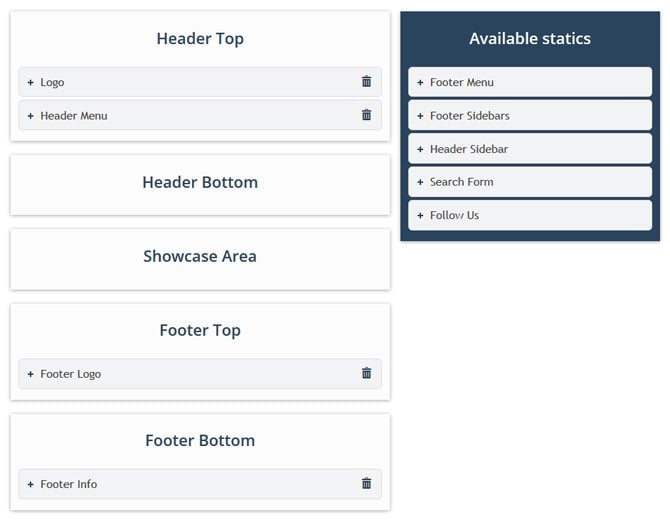Viewport: 670px width, 520px height.
Task: Click the Header Top section title
Action: pos(200,39)
